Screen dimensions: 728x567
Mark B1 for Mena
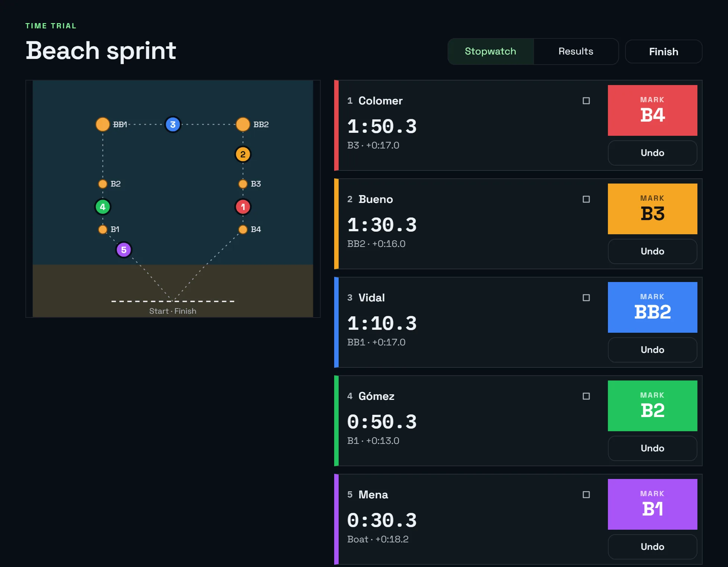(652, 504)
